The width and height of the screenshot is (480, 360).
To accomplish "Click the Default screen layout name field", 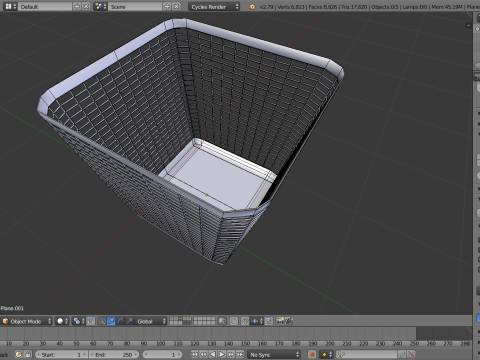I will pos(45,6).
